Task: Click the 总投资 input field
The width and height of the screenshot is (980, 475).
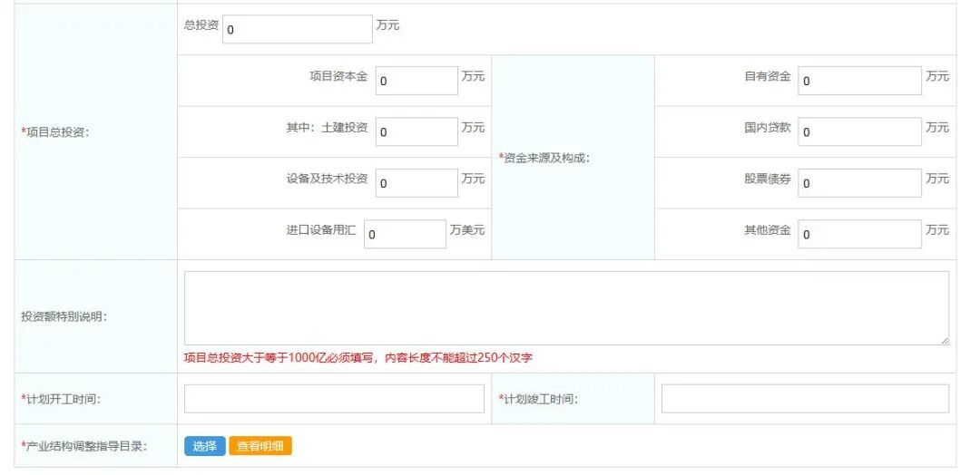Action: pos(297,29)
